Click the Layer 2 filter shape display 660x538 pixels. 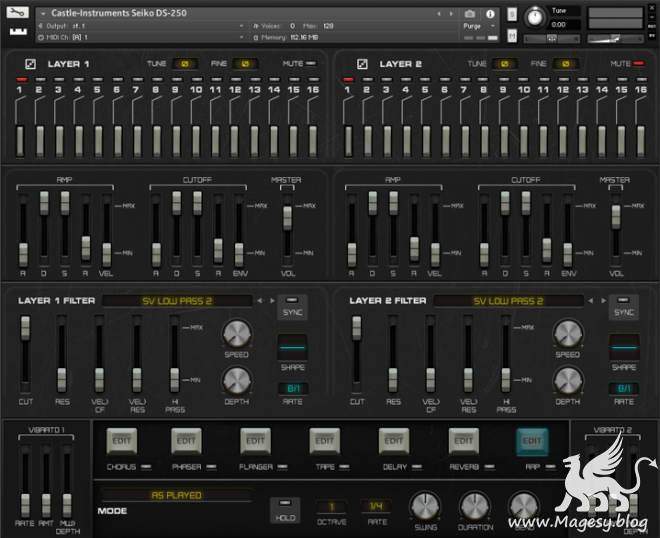pyautogui.click(x=624, y=347)
